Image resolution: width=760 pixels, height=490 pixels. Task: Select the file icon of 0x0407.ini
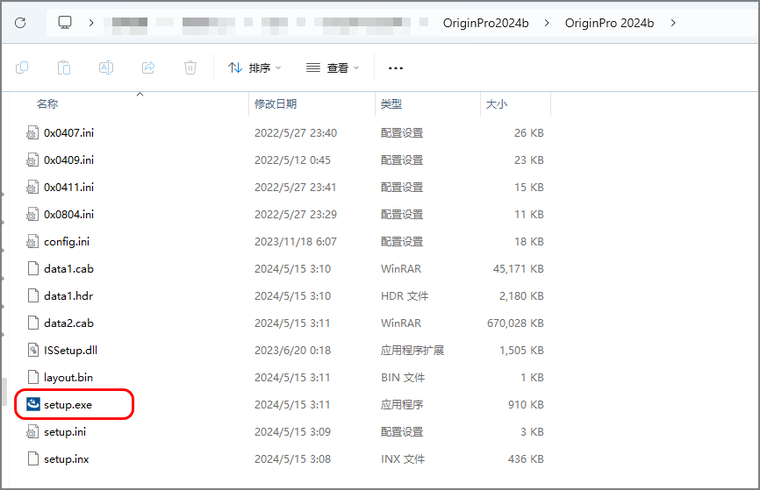pos(32,133)
